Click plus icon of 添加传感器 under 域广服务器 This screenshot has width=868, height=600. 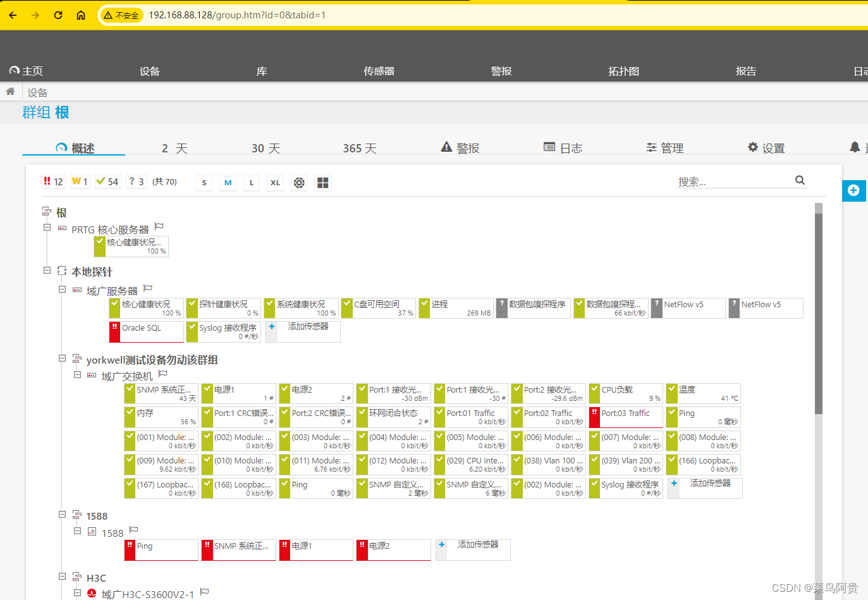point(272,327)
